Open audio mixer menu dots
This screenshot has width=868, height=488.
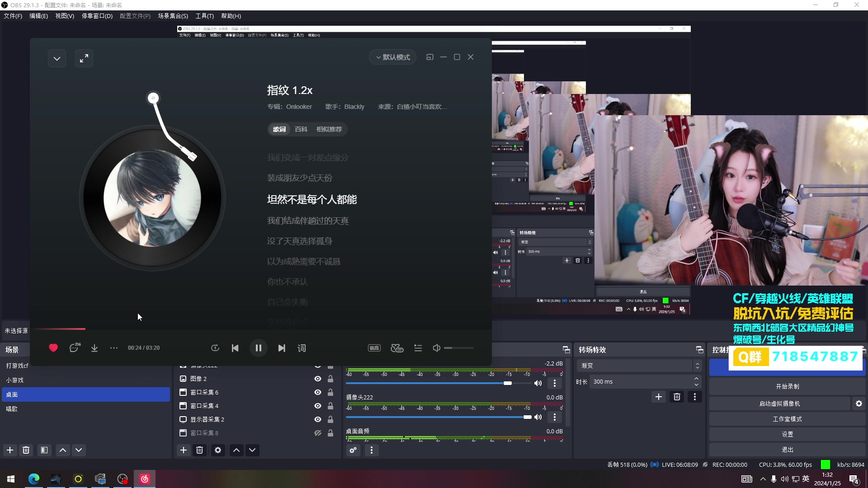click(x=372, y=450)
